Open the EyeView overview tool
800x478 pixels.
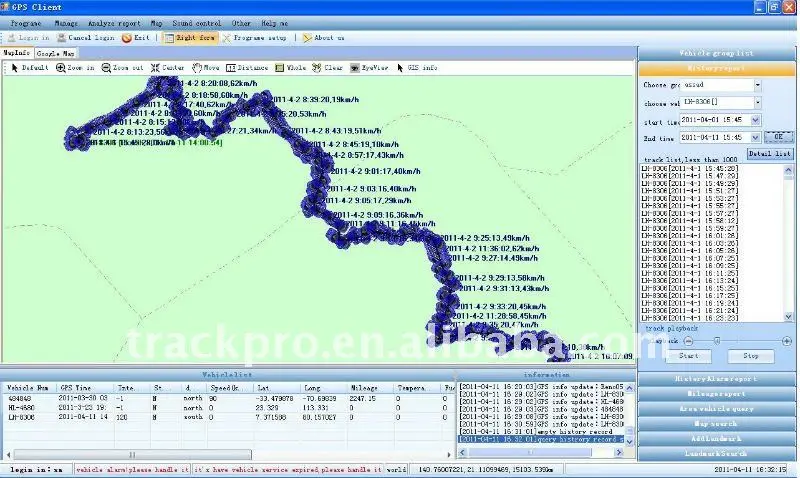click(x=370, y=68)
